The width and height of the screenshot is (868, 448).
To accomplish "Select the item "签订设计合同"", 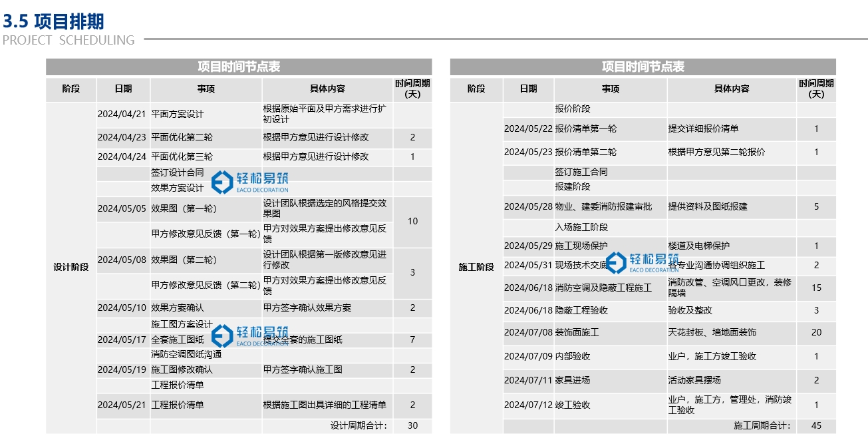I will pyautogui.click(x=178, y=173).
